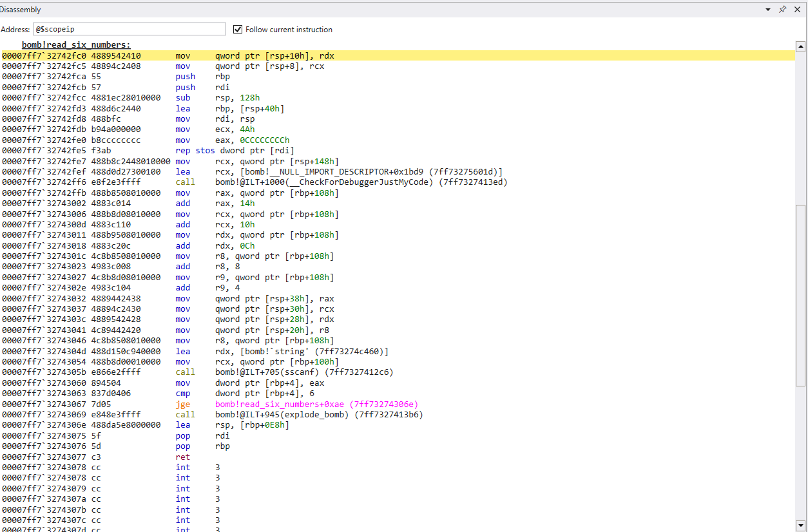The width and height of the screenshot is (808, 532).
Task: Select the lea rdx bomb!`string' line
Action: coord(302,351)
